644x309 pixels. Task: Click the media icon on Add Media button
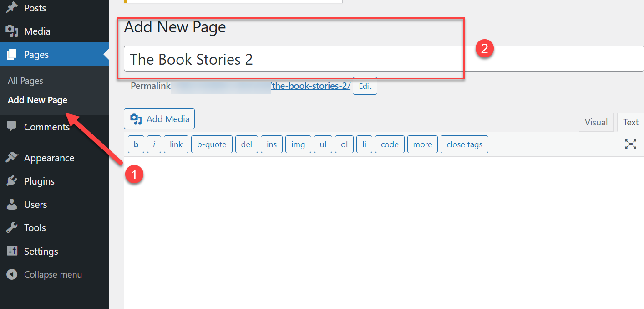point(136,119)
